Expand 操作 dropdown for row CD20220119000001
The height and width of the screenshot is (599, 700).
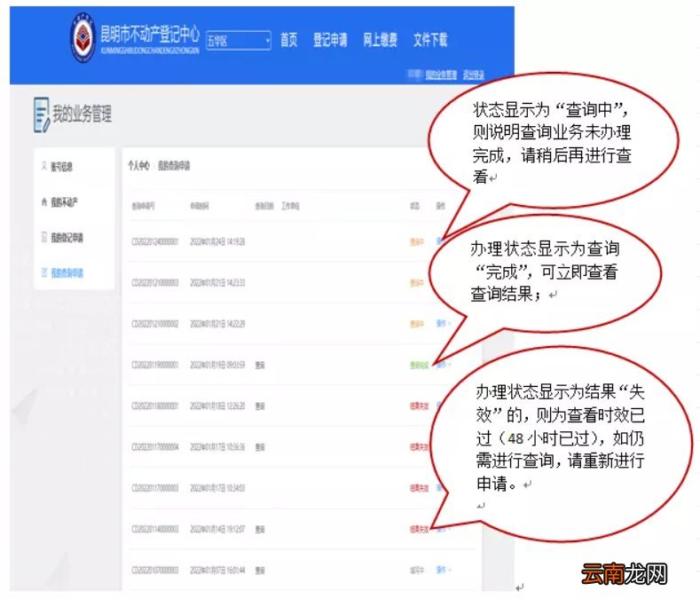tap(444, 365)
